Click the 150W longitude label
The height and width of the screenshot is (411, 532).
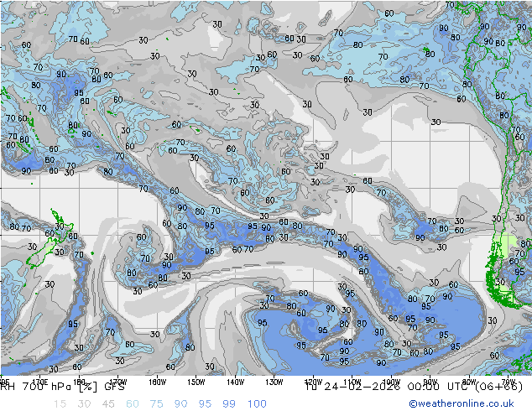pyautogui.click(x=196, y=382)
